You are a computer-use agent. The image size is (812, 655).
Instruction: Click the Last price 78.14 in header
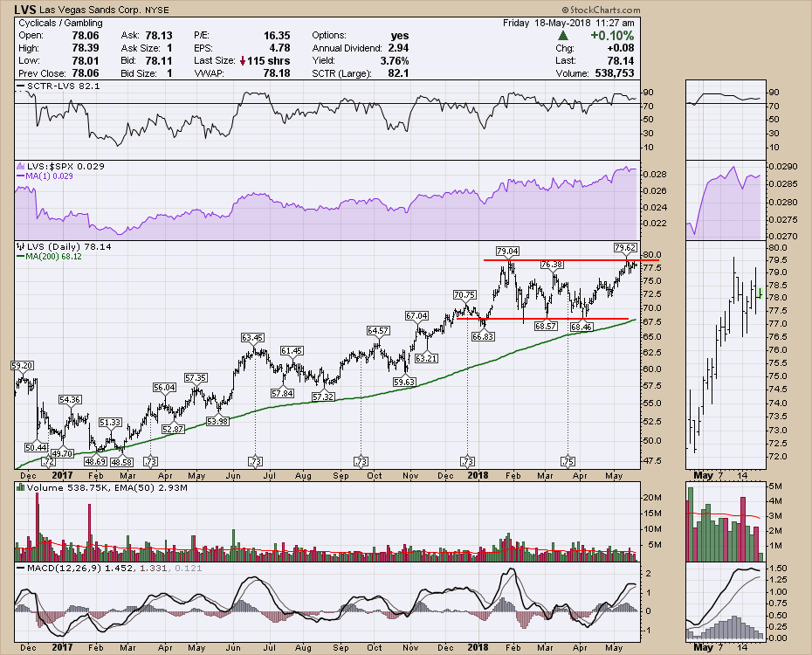[x=621, y=60]
